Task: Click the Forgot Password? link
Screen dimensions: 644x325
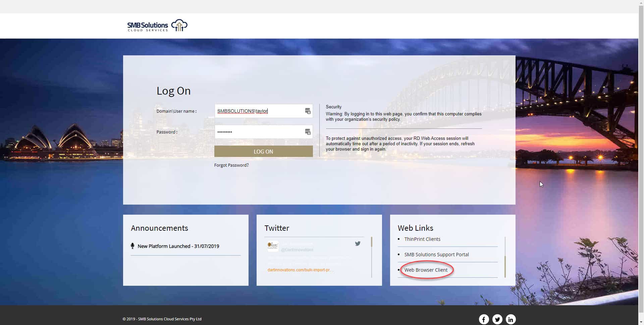Action: 231,165
